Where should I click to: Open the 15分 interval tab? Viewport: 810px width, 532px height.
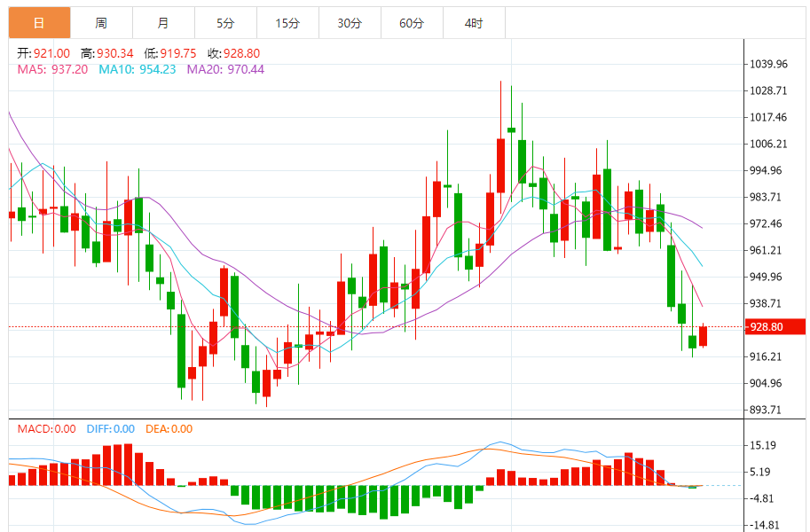[287, 23]
